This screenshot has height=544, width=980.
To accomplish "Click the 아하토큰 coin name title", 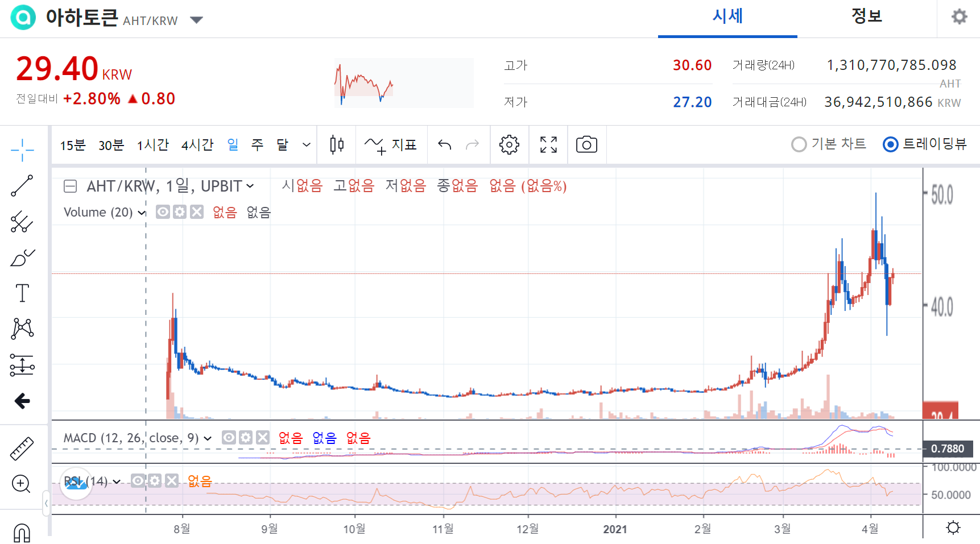I will 82,18.
